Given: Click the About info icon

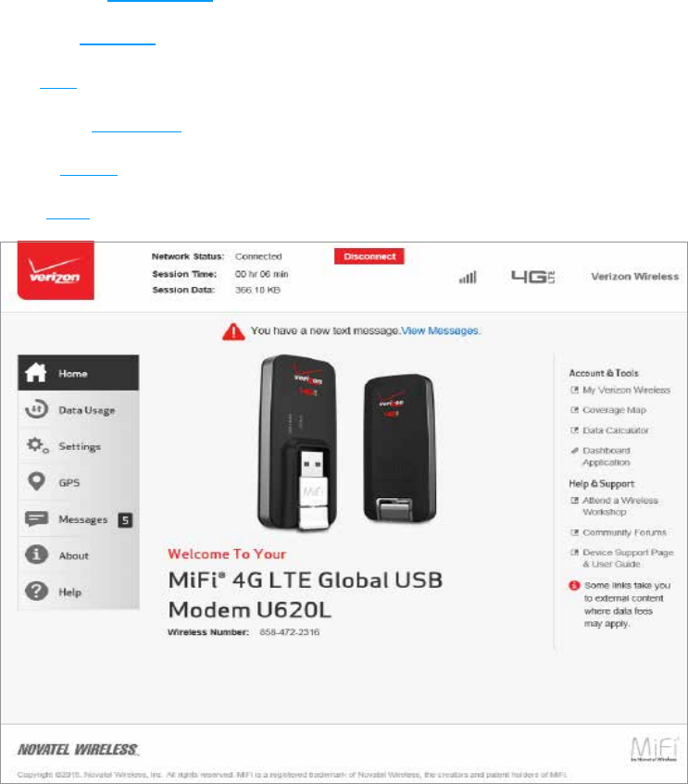Looking at the screenshot, I should pos(36,554).
